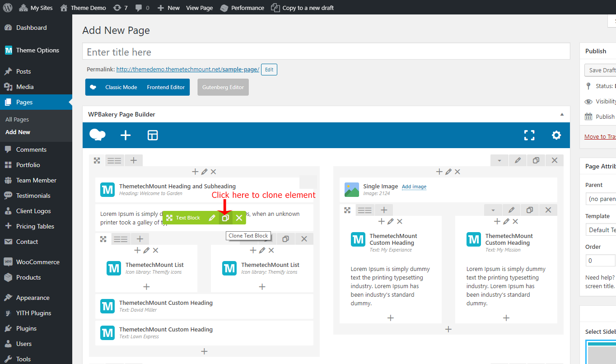616x364 pixels.
Task: Open the Templates icon in builder toolbar
Action: click(153, 135)
